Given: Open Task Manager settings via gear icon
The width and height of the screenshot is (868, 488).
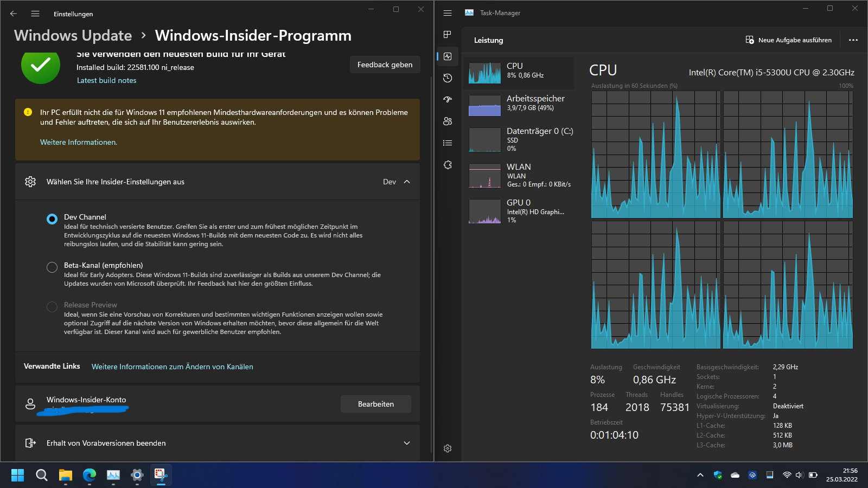Looking at the screenshot, I should 447,448.
